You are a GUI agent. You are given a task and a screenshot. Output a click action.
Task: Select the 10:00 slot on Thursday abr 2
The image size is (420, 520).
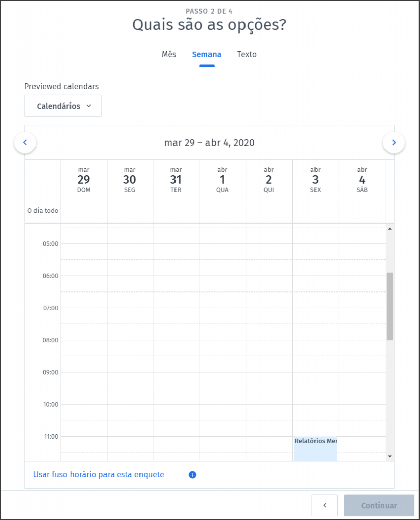point(269,412)
